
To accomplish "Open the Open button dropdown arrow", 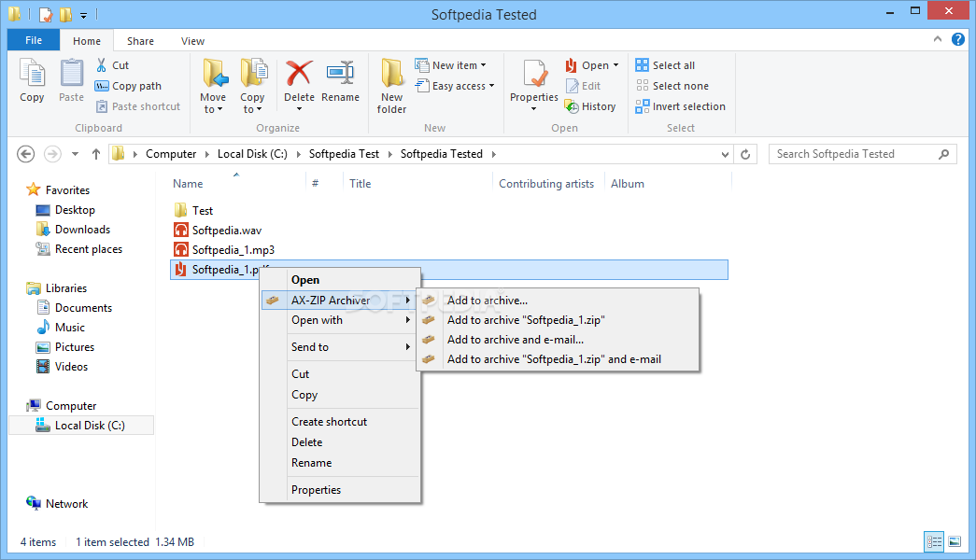I will [615, 65].
